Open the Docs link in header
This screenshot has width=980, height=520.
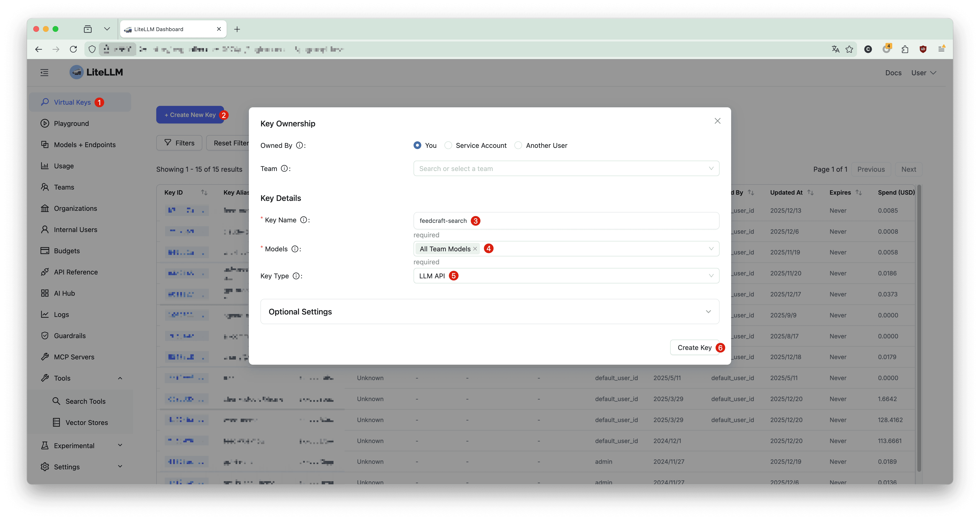click(x=893, y=73)
